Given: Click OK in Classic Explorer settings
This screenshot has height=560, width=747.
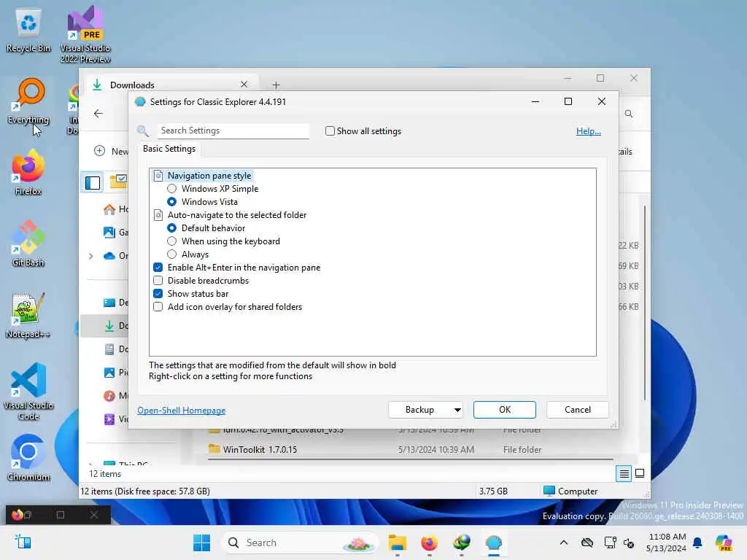Looking at the screenshot, I should [505, 410].
